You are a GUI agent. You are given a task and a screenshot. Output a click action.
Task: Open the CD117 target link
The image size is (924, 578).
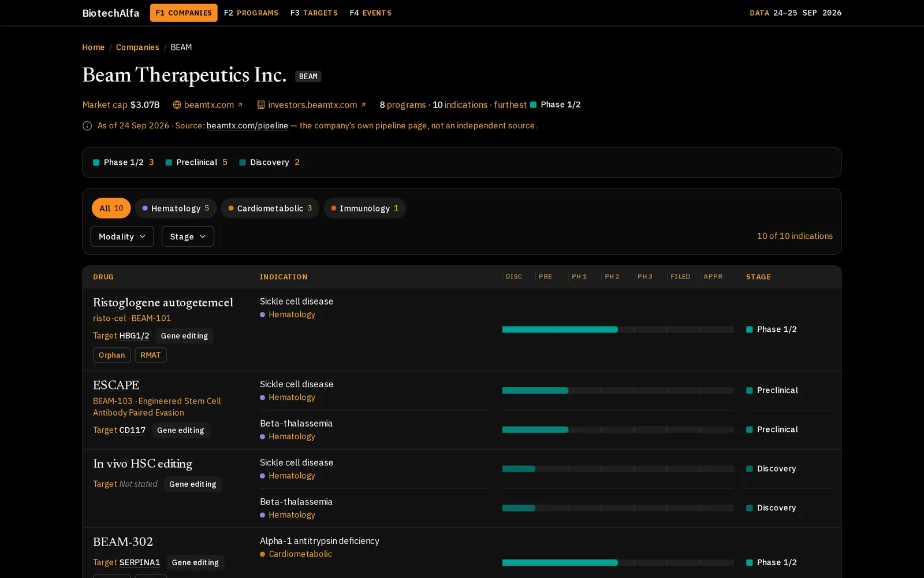coord(132,430)
